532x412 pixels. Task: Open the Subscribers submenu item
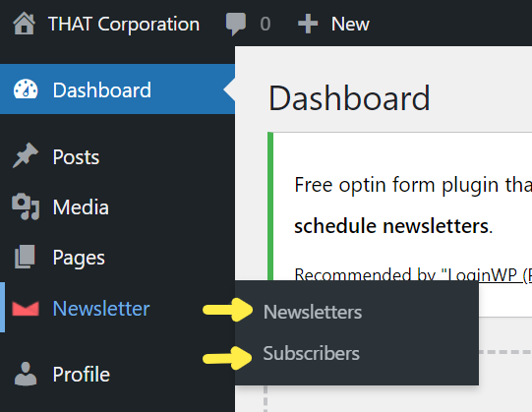coord(311,353)
